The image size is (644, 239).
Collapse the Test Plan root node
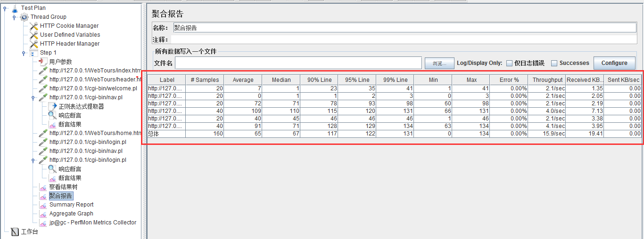5,8
